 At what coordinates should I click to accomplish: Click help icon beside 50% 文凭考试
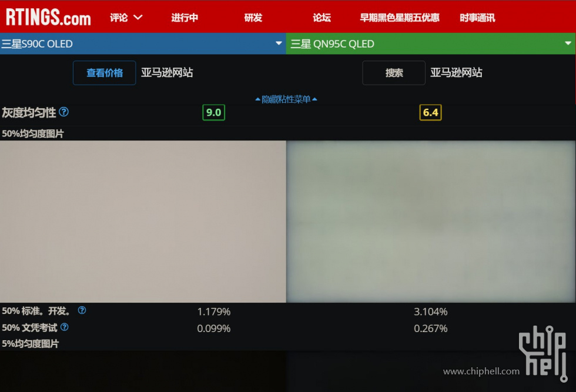click(x=64, y=327)
